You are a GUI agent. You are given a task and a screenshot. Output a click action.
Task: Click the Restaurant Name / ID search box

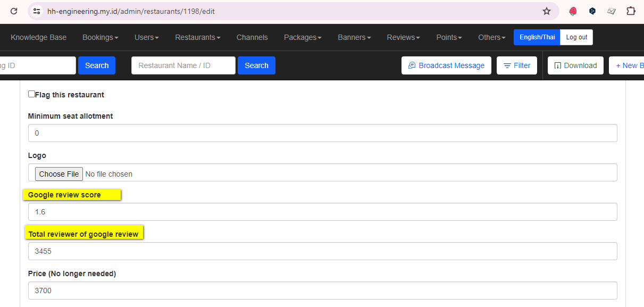tap(183, 65)
